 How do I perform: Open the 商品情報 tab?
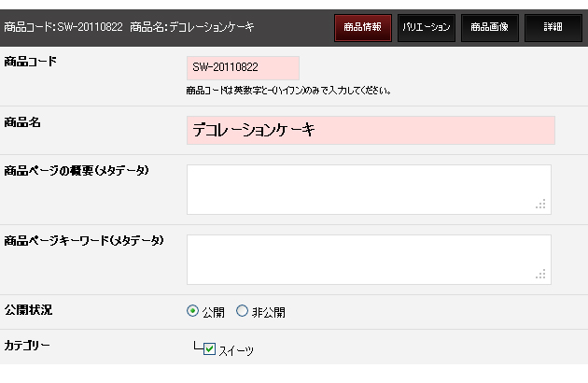click(363, 28)
